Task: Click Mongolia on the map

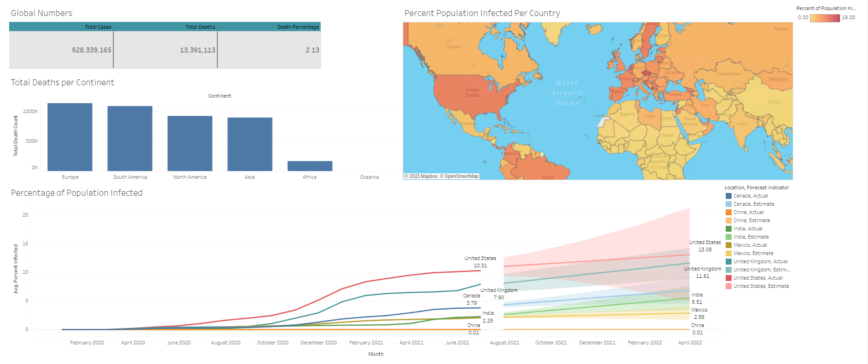Action: 779,79
